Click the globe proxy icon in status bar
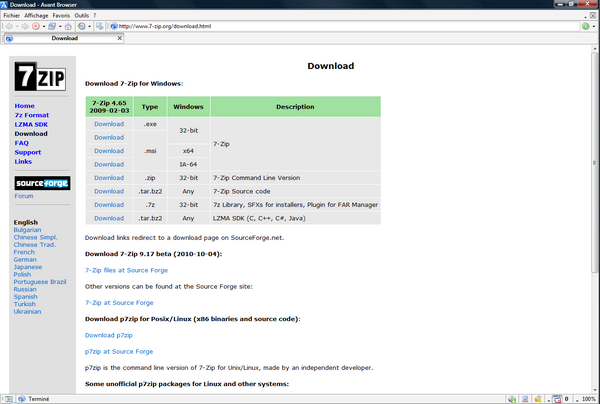This screenshot has height=404, width=600. point(512,399)
